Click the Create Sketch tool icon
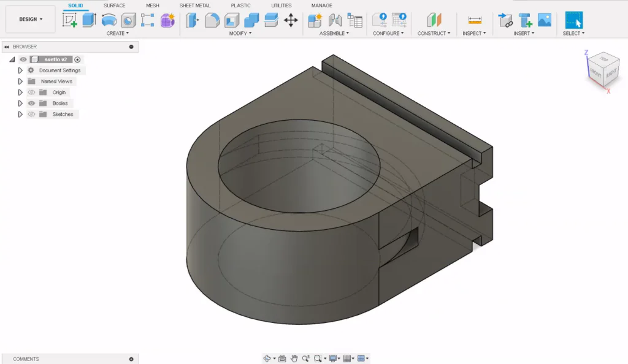The image size is (628, 364). 70,20
